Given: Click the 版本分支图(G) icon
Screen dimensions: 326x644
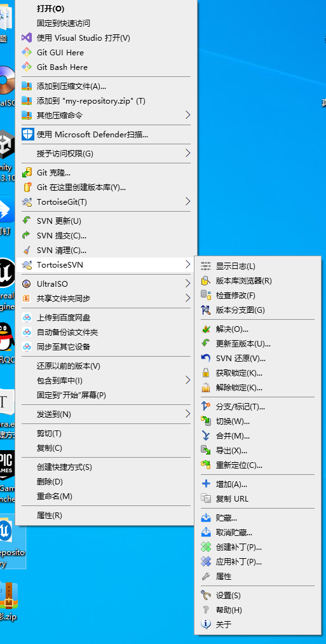Looking at the screenshot, I should 205,310.
